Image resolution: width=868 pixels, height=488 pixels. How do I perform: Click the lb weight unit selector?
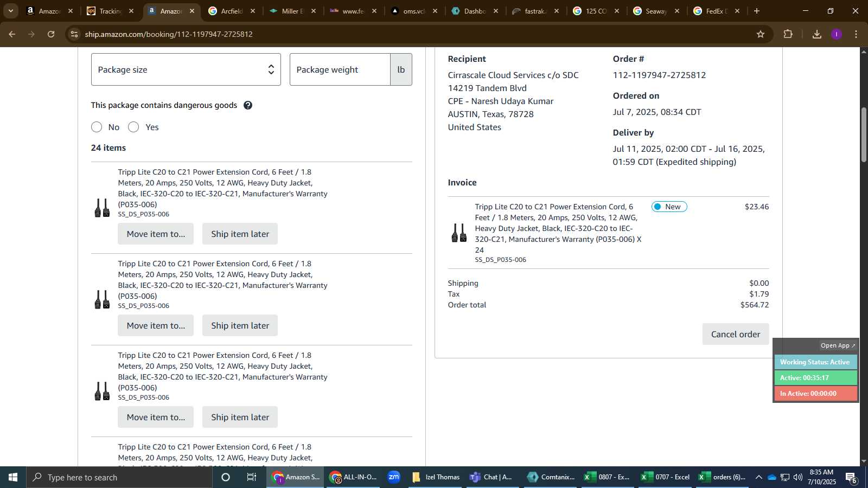[401, 69]
